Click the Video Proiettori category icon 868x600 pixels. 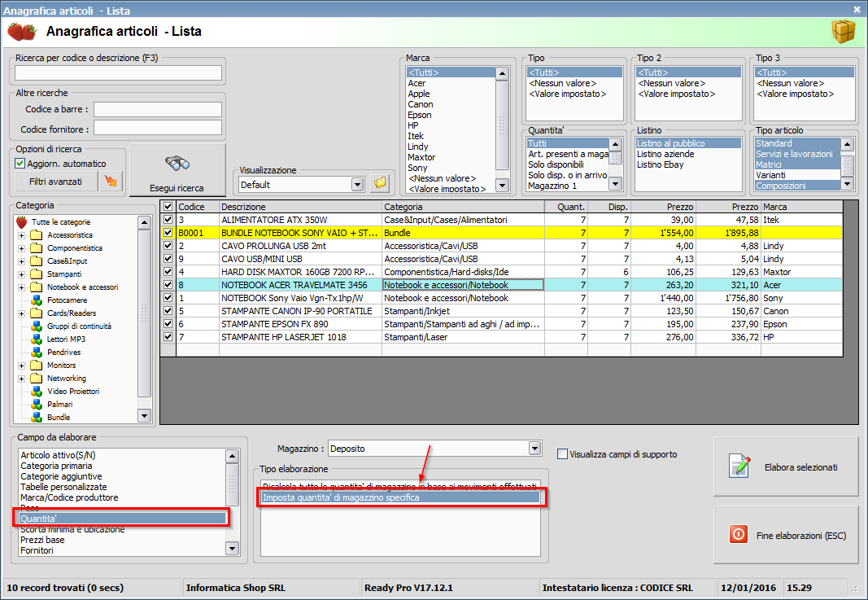tap(37, 391)
